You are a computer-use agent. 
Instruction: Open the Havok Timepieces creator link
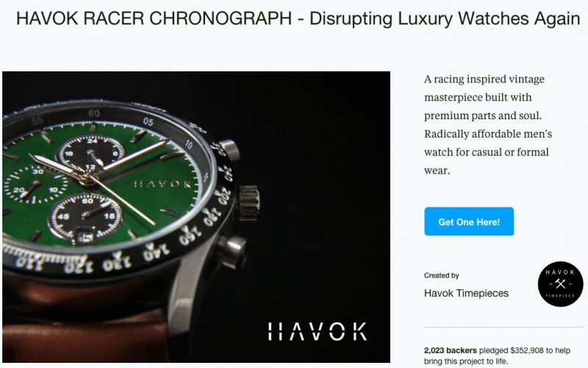[x=466, y=293]
